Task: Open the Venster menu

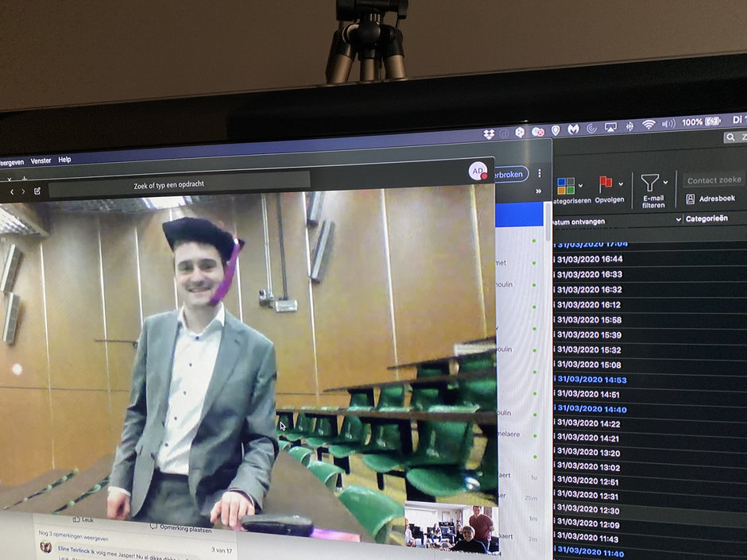Action: coord(41,160)
